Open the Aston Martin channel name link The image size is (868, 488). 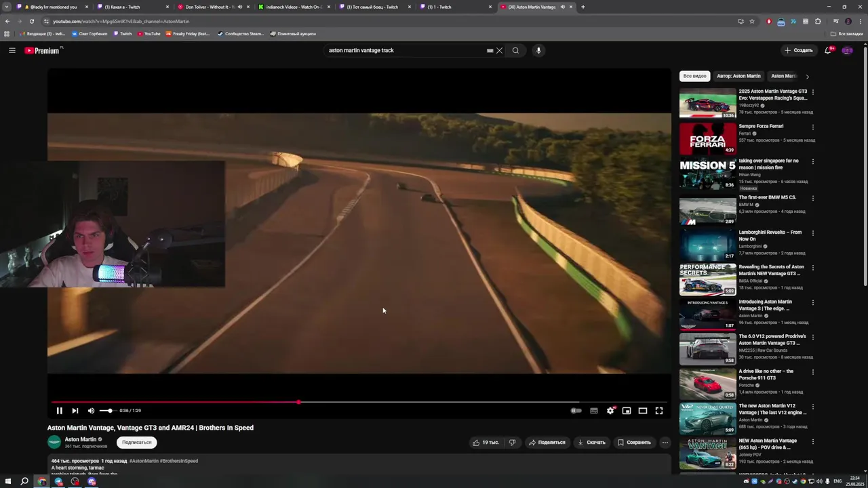(x=81, y=439)
